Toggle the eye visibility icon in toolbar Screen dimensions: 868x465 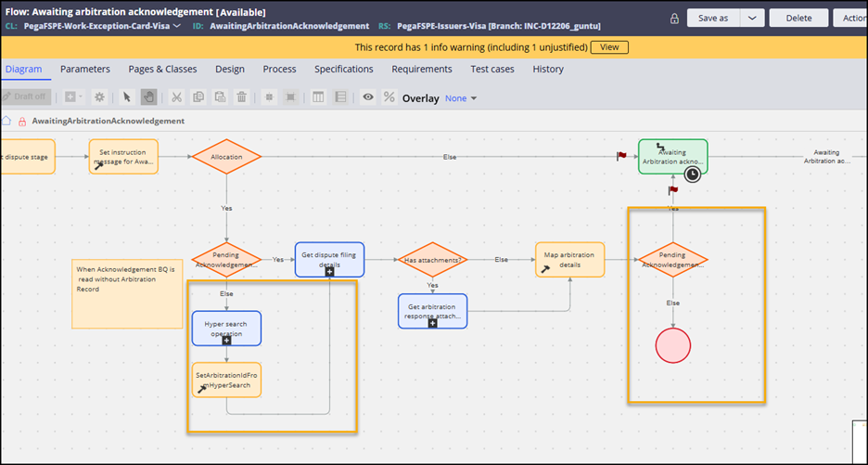coord(368,97)
